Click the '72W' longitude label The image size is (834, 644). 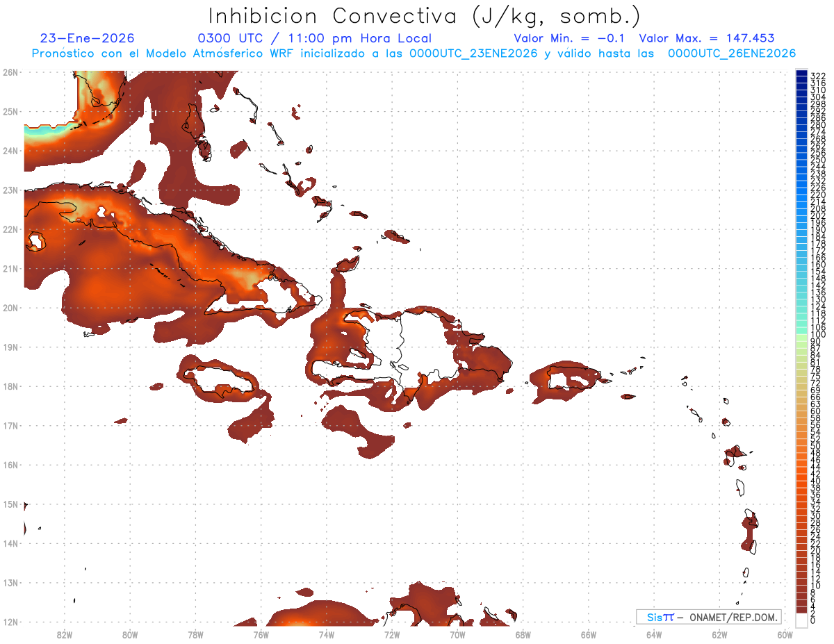click(392, 634)
